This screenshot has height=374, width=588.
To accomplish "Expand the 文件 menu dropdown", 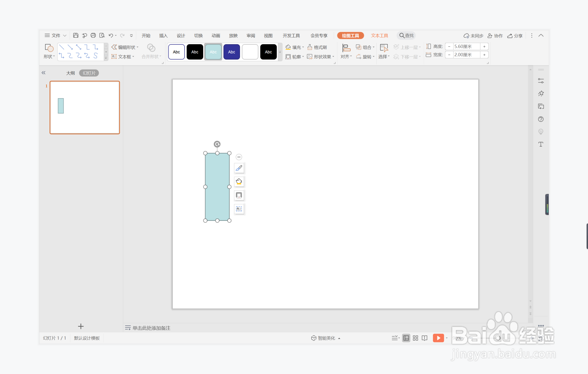I will pos(56,35).
